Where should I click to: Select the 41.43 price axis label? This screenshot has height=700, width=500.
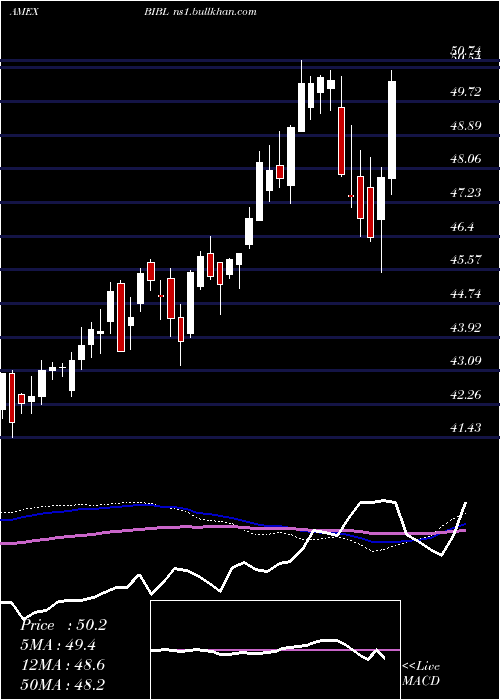coord(466,428)
